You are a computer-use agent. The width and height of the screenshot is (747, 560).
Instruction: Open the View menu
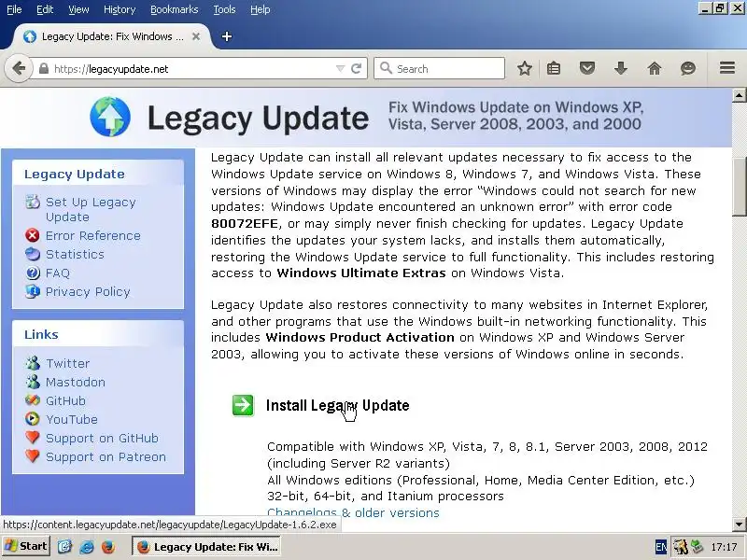pyautogui.click(x=78, y=9)
